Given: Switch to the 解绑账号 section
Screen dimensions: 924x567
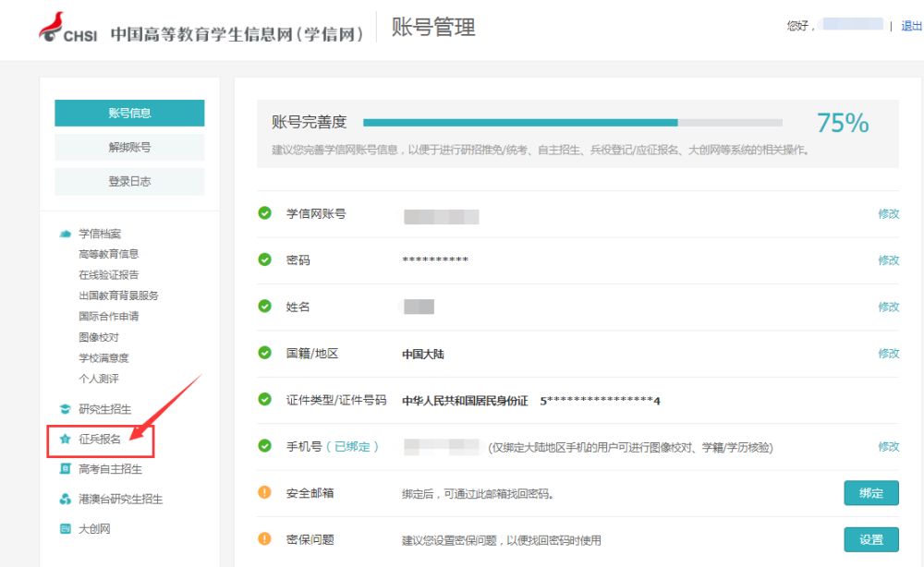Looking at the screenshot, I should 129,146.
